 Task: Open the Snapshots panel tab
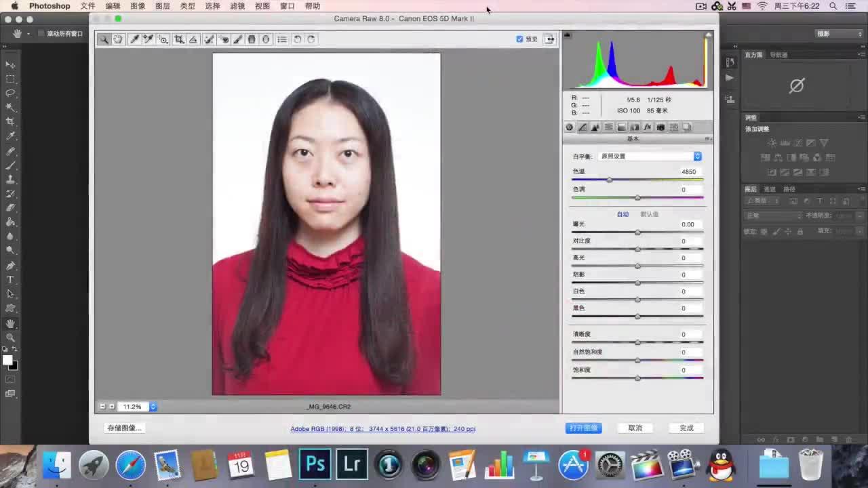687,127
